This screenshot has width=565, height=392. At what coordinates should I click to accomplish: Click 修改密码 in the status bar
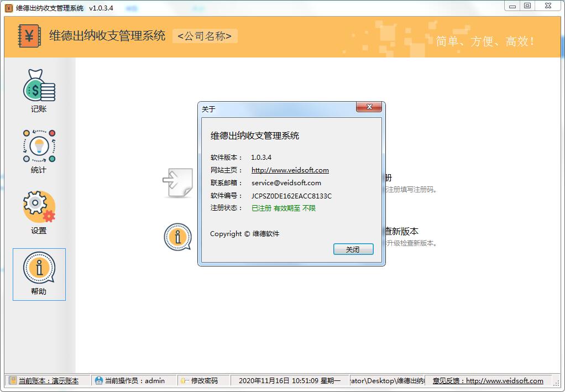tap(205, 380)
